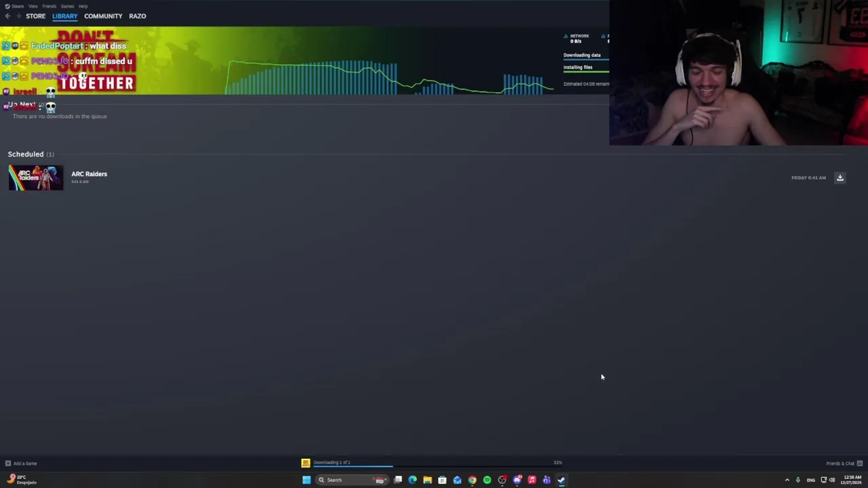Click the Scheduled (1) section heading
Image resolution: width=868 pixels, height=488 pixels.
(31, 154)
